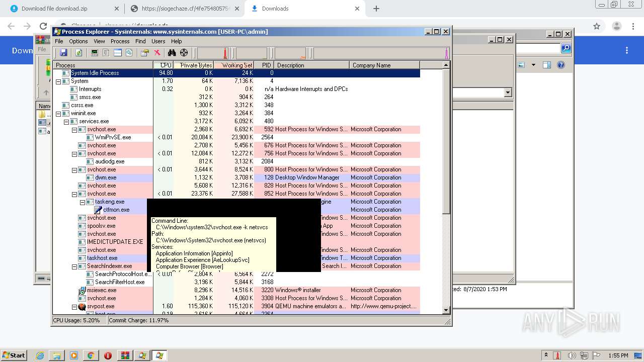Open Windows Explorer from taskbar
This screenshot has width=644, height=362.
tap(57, 355)
